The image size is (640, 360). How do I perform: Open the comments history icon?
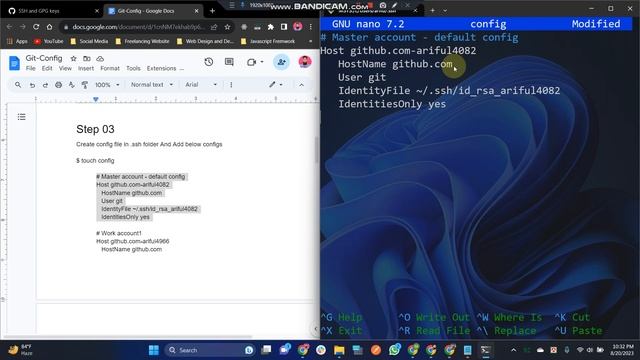tap(229, 62)
